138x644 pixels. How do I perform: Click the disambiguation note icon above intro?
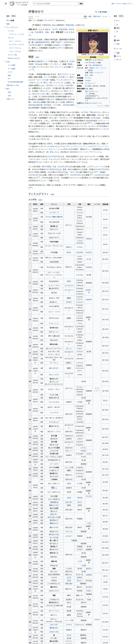tap(33, 25)
